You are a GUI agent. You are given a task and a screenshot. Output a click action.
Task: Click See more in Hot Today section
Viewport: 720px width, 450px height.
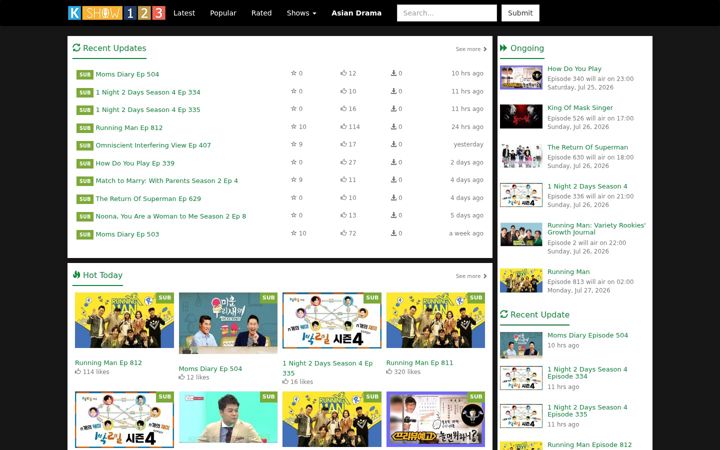click(471, 276)
